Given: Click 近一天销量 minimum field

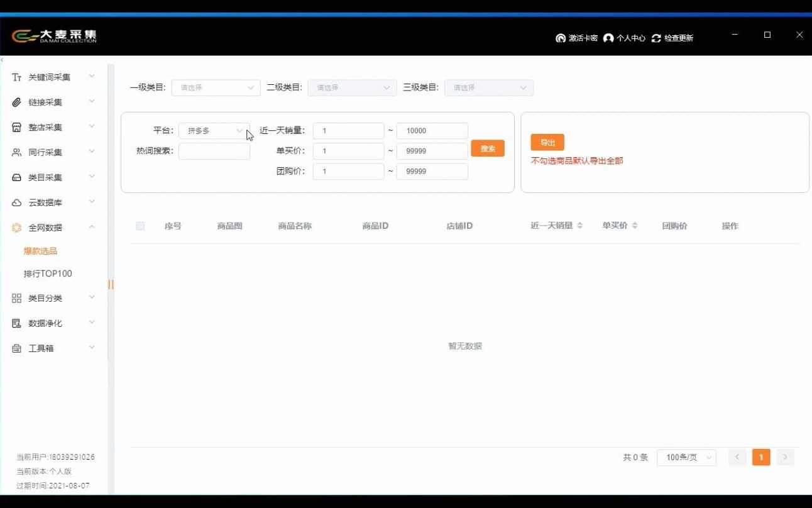Looking at the screenshot, I should pos(349,131).
